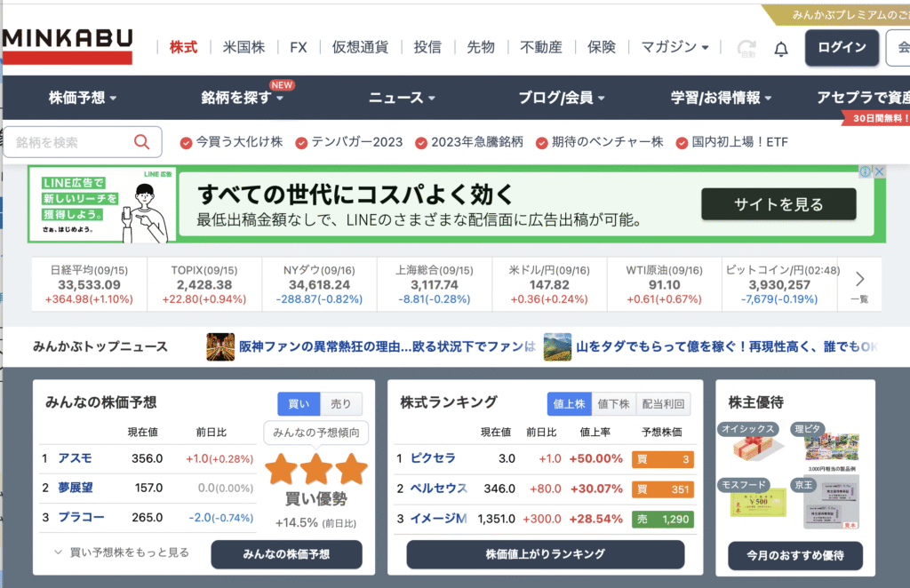Open the 先物 tab
The image size is (910, 588).
tap(481, 47)
